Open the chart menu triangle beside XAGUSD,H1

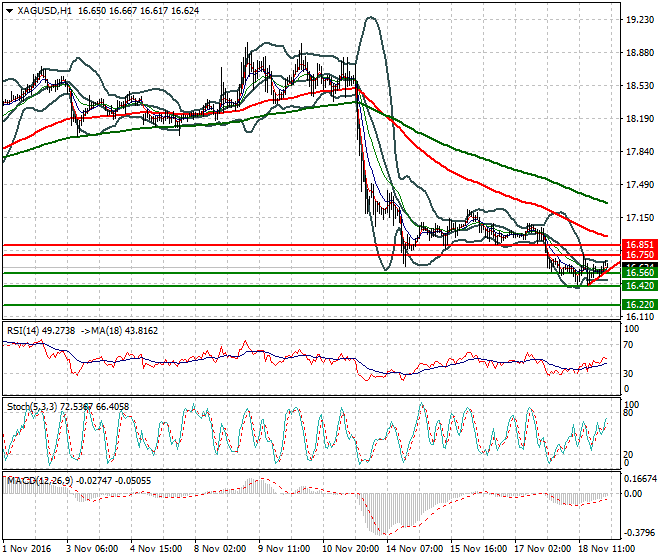(9, 11)
